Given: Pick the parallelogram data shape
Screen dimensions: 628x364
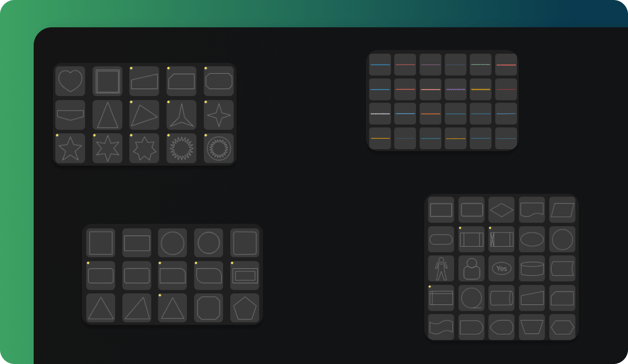Looking at the screenshot, I should [x=562, y=210].
